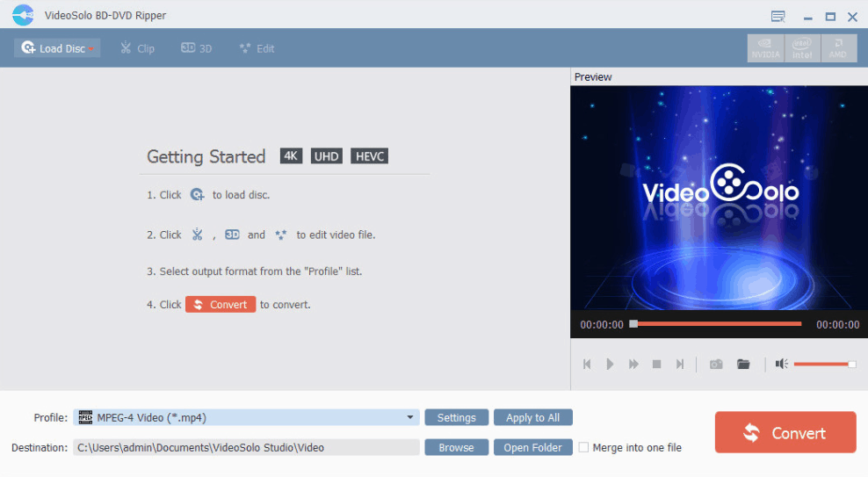Minimize the VideoSolo window
This screenshot has width=868, height=477.
[807, 18]
